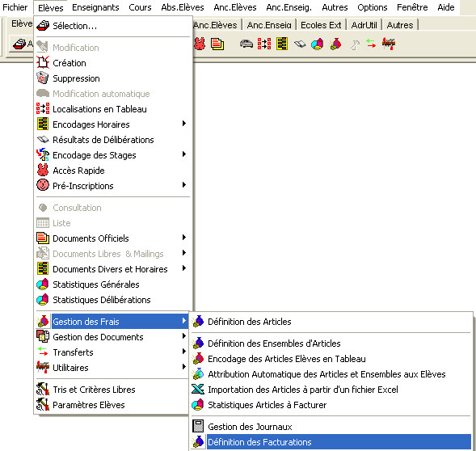Choose Sélection... from the Elèves menu
The image size is (476, 451).
point(112,26)
